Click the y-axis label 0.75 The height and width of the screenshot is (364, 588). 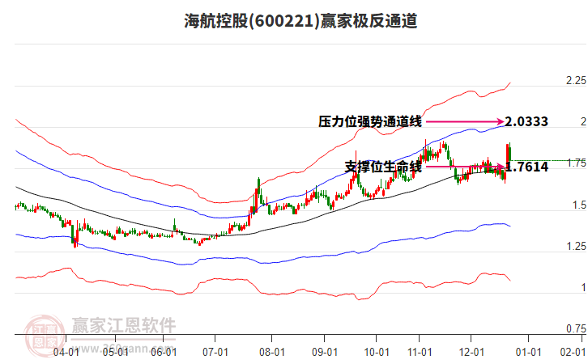click(x=576, y=328)
